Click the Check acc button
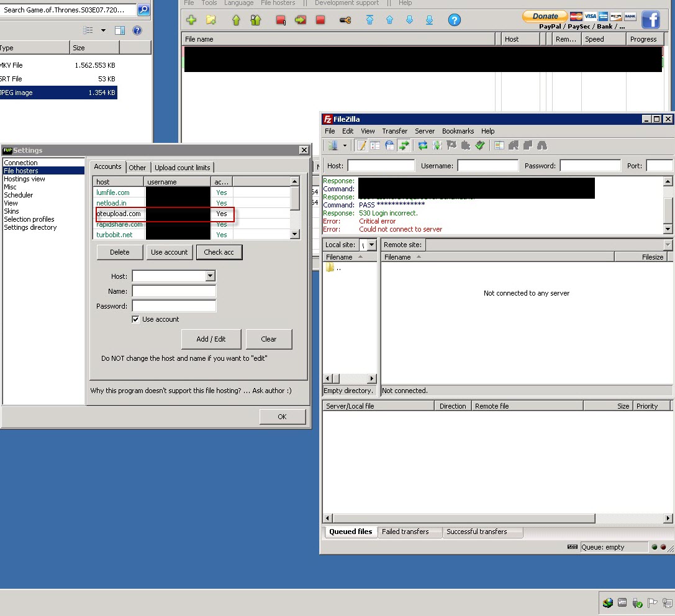This screenshot has height=616, width=675. pyautogui.click(x=219, y=252)
